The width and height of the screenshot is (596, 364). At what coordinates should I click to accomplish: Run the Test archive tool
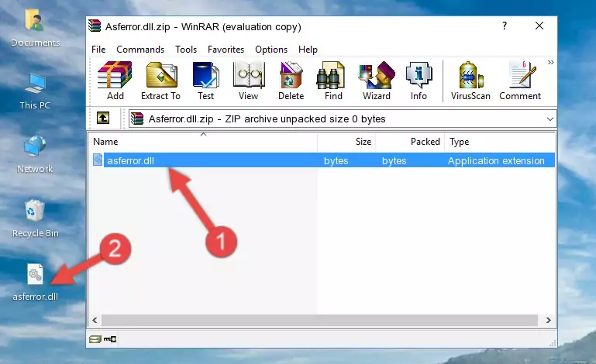[205, 81]
